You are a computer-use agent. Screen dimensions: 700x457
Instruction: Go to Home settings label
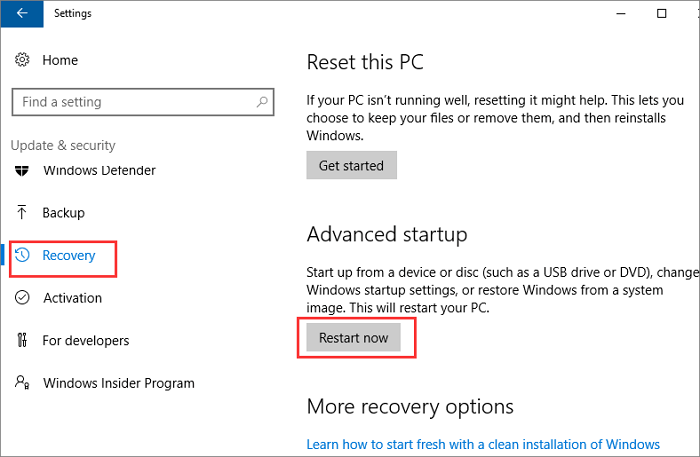click(60, 61)
